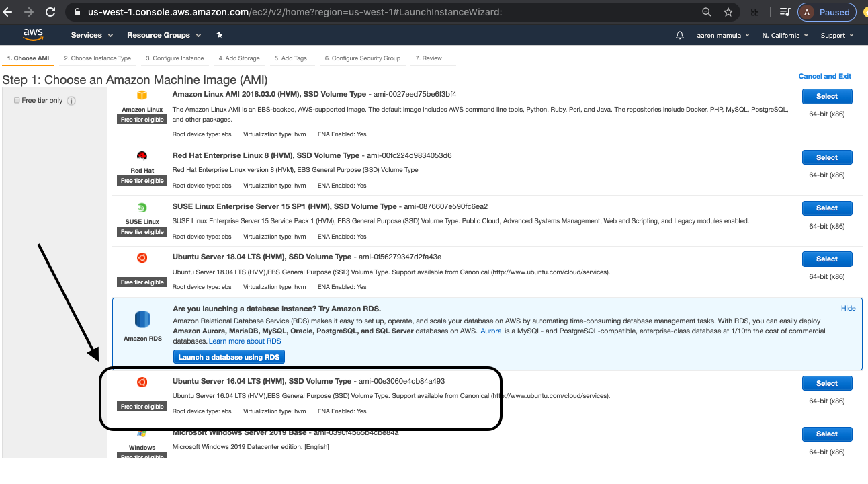Open the Aurora link
868x484 pixels.
tap(490, 331)
